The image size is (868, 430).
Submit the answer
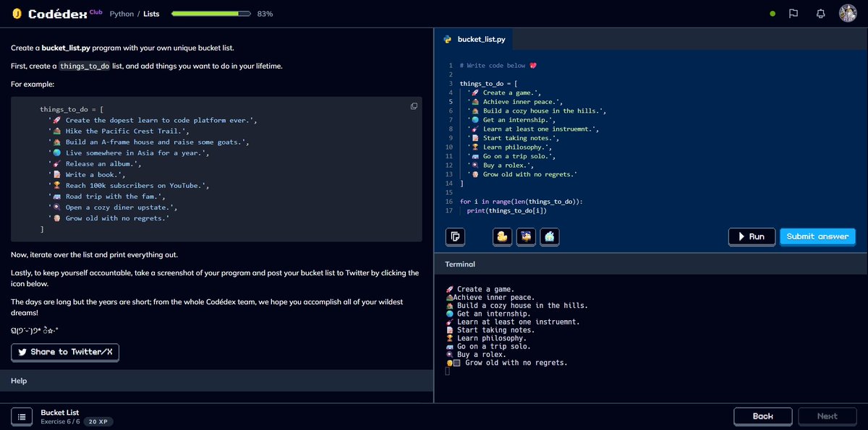817,236
